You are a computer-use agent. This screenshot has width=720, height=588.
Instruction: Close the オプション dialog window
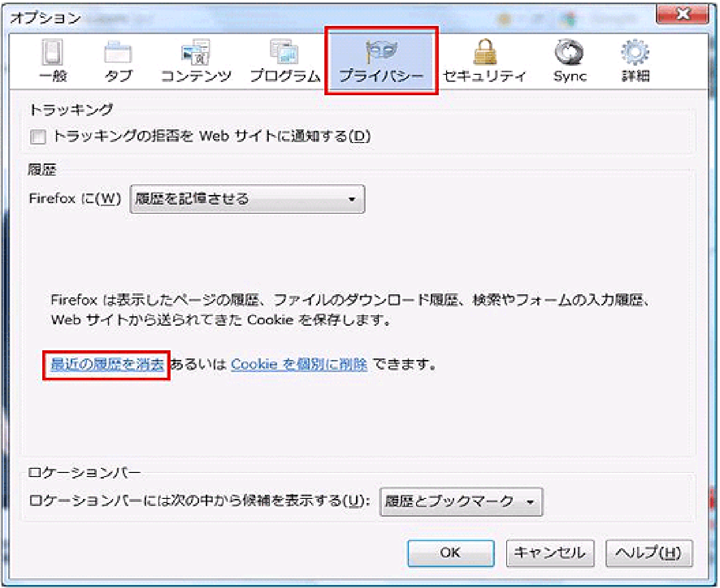682,14
